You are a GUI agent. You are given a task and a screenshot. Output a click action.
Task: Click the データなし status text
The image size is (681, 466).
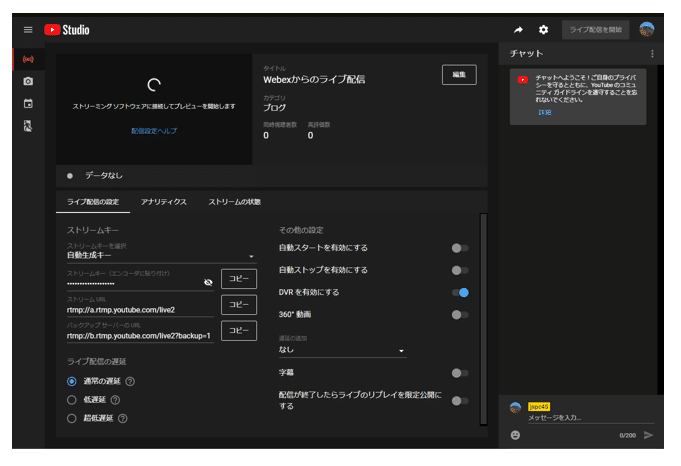tap(104, 175)
